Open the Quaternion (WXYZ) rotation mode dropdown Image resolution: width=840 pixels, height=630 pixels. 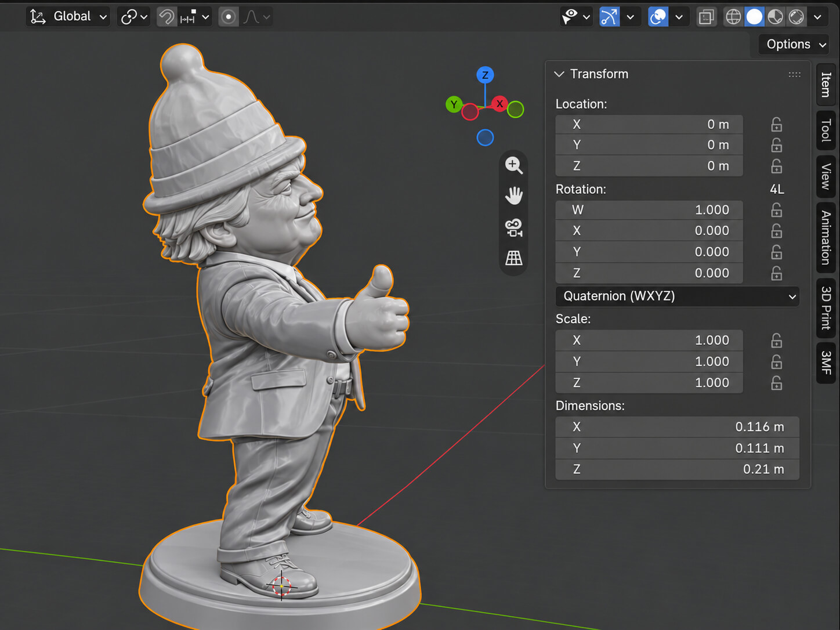[678, 296]
